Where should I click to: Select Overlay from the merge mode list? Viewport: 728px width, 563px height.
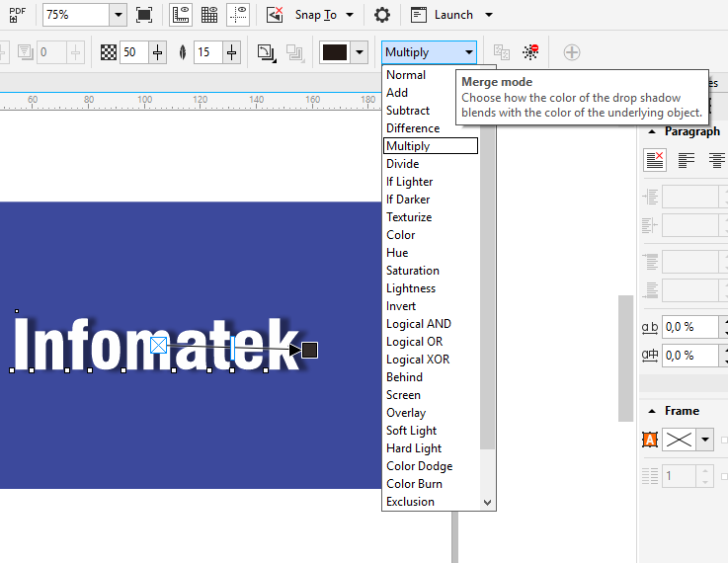[406, 413]
